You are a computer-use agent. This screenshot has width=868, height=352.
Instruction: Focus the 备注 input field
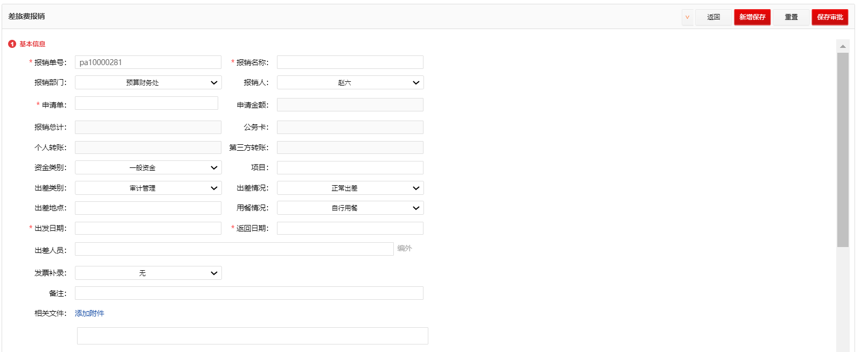(249, 293)
